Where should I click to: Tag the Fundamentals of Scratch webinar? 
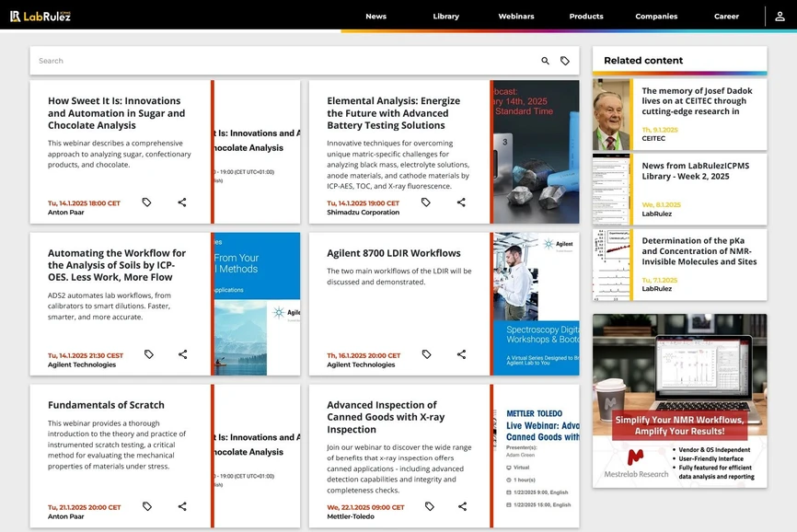[x=147, y=506]
